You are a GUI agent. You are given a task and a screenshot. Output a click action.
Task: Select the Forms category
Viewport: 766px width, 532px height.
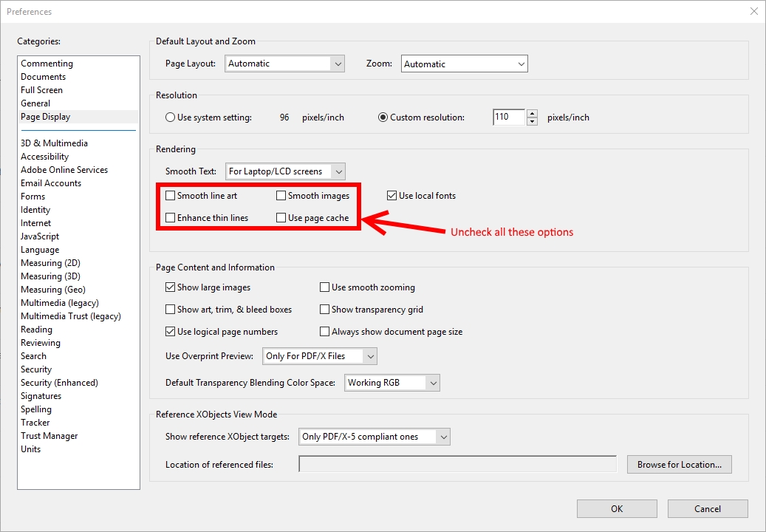coord(33,197)
